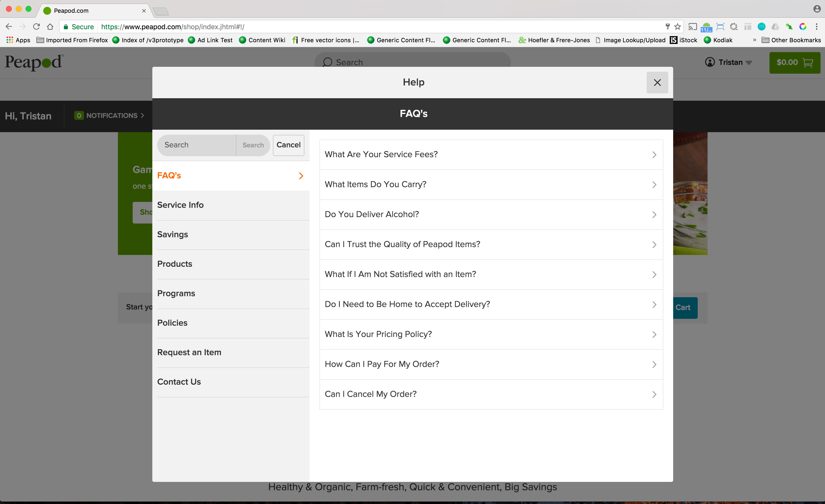Open Request an Item section
Screen dimensions: 825x504
tap(231, 352)
